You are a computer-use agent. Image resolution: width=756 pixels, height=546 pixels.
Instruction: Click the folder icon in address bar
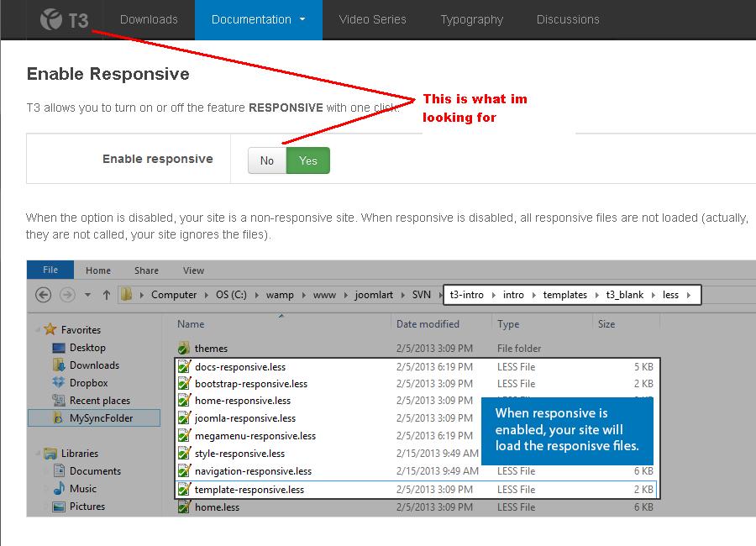(x=127, y=294)
